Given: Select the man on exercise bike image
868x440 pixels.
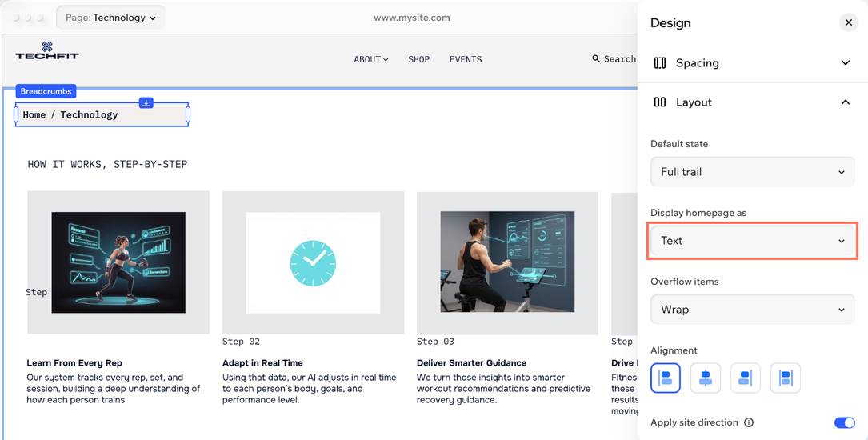Looking at the screenshot, I should click(x=508, y=262).
